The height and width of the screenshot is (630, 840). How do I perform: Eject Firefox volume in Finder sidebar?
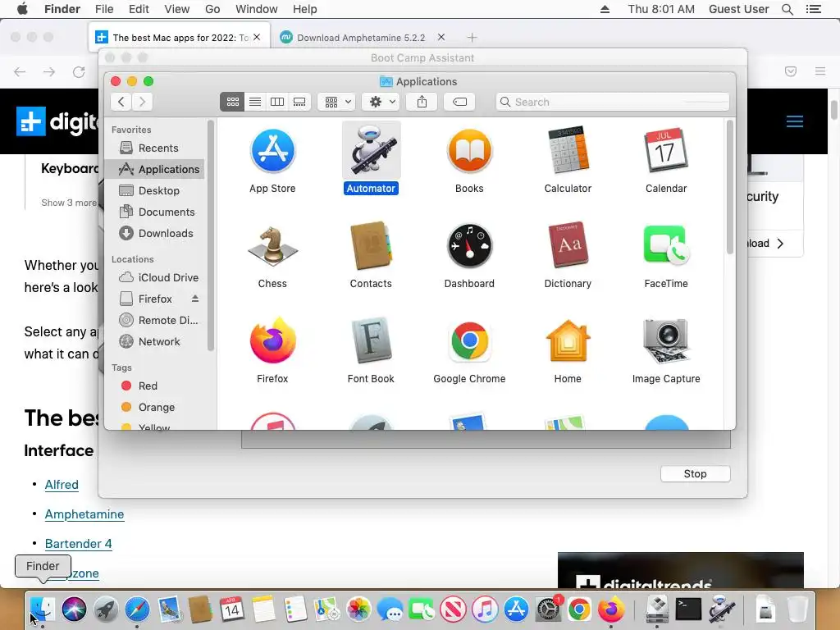pos(195,299)
